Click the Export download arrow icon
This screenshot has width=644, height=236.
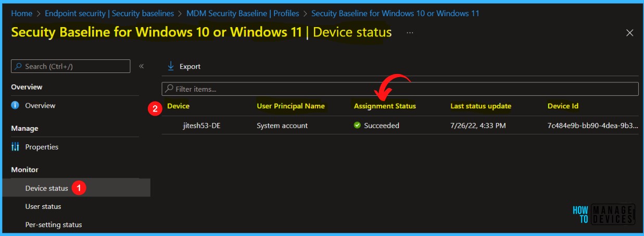[x=170, y=66]
